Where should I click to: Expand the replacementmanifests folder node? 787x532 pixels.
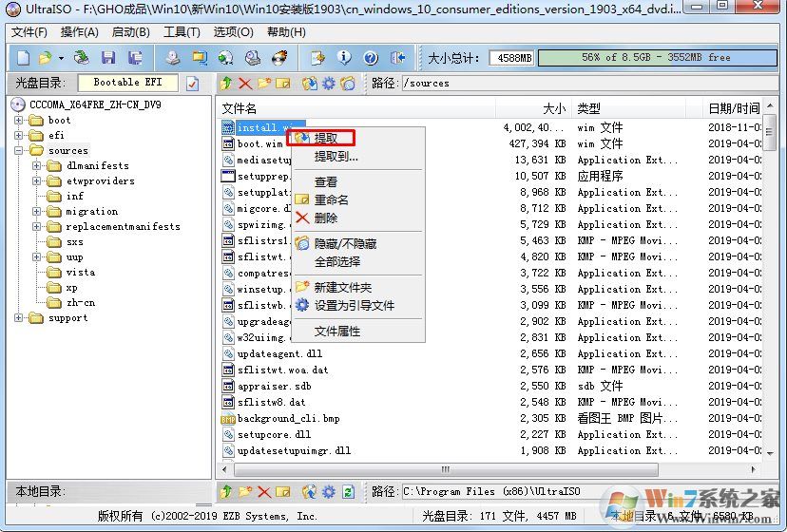[37, 226]
